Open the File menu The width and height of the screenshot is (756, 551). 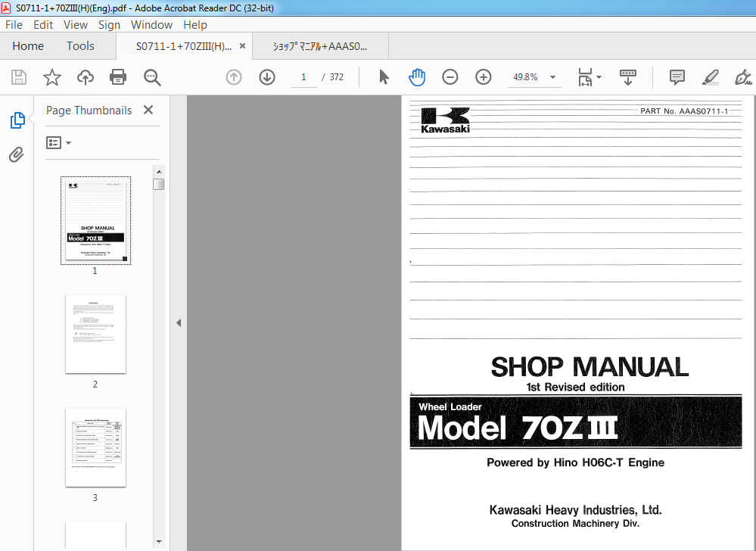14,24
